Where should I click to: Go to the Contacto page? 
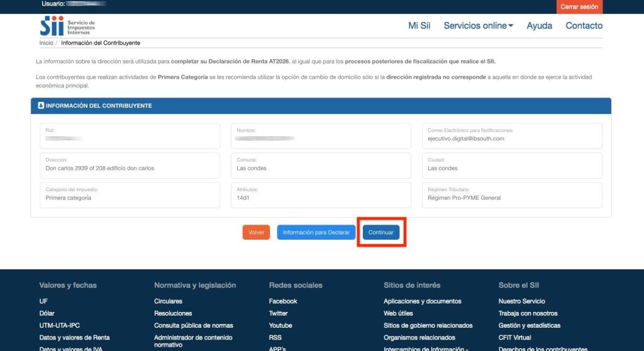tap(584, 26)
